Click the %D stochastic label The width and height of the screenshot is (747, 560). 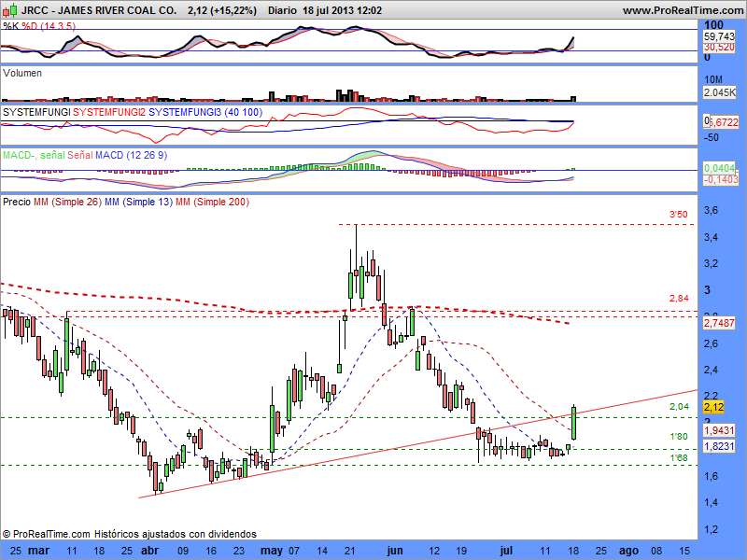point(30,26)
